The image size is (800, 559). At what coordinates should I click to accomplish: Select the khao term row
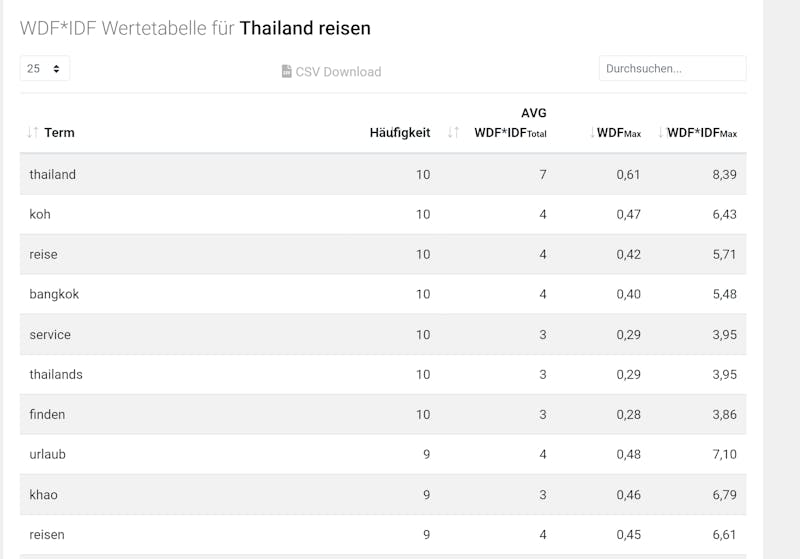pos(383,494)
